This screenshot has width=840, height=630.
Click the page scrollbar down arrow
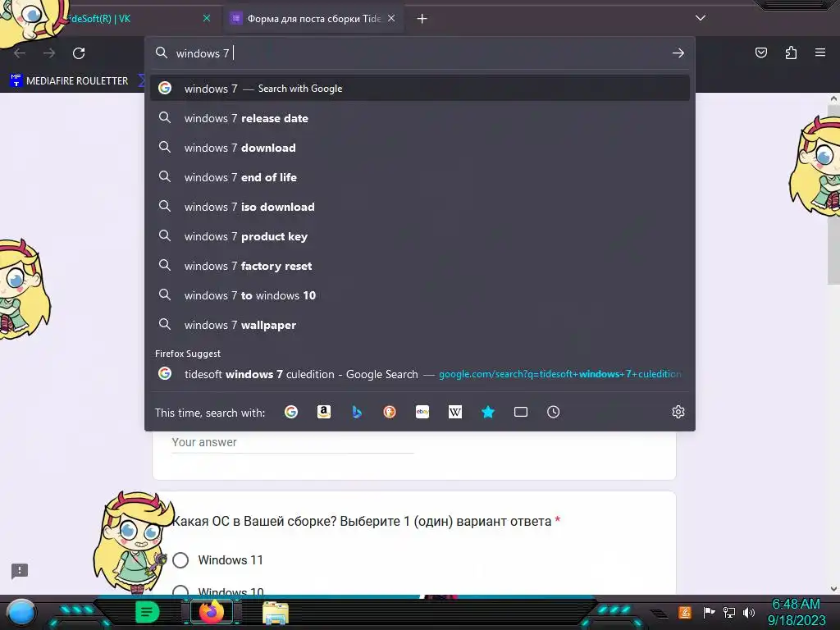[833, 589]
